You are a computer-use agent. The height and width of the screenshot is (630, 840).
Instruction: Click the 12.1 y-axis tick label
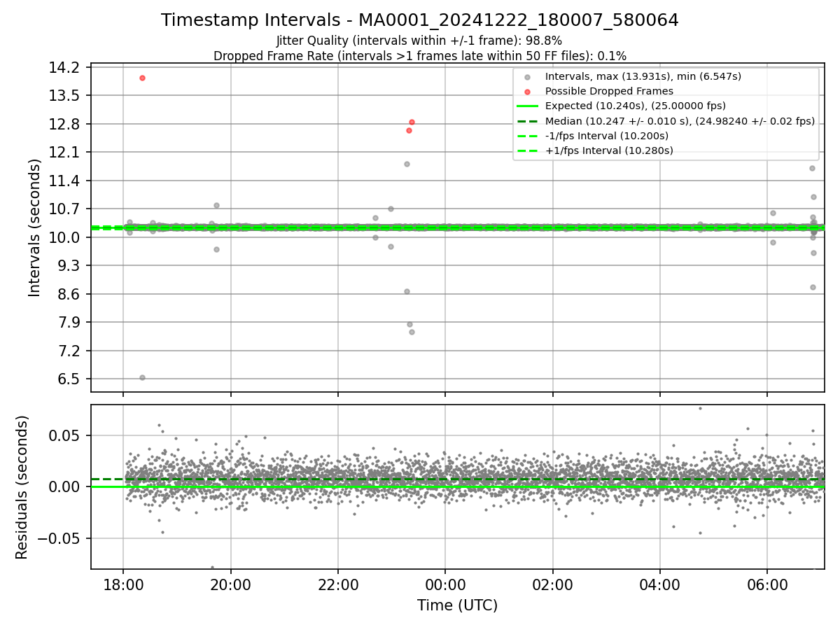pyautogui.click(x=64, y=153)
